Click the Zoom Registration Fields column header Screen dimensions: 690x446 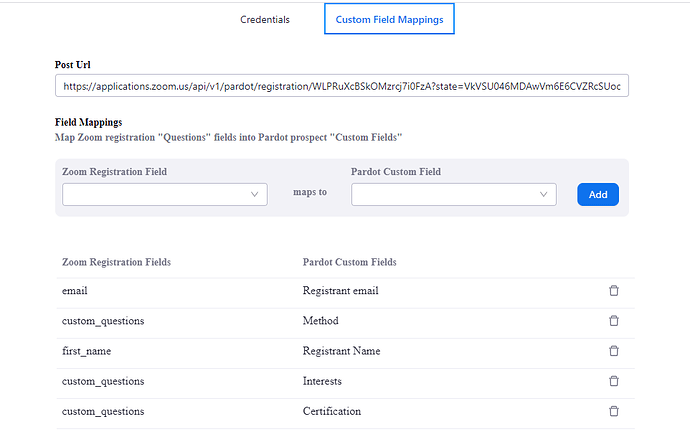point(116,262)
